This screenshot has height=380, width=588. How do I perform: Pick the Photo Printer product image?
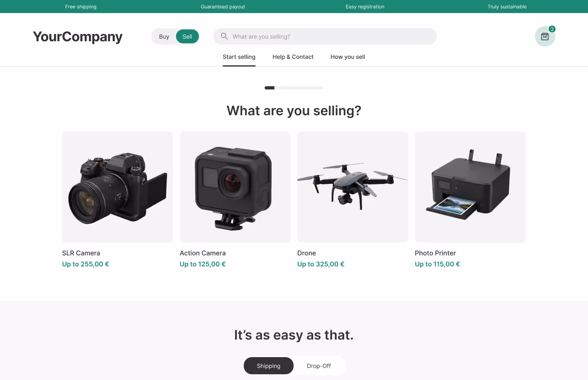[x=470, y=187]
